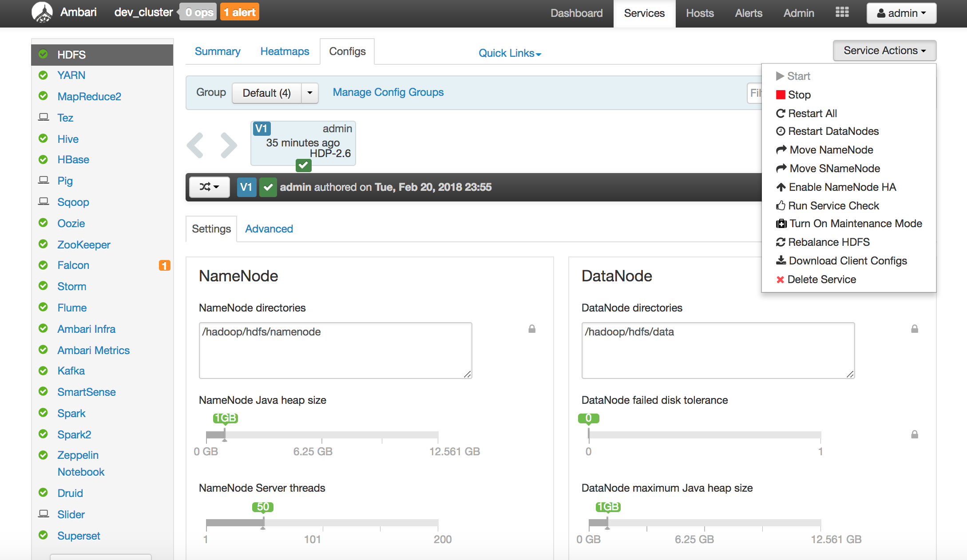
Task: Click the 1 alert button
Action: (239, 12)
